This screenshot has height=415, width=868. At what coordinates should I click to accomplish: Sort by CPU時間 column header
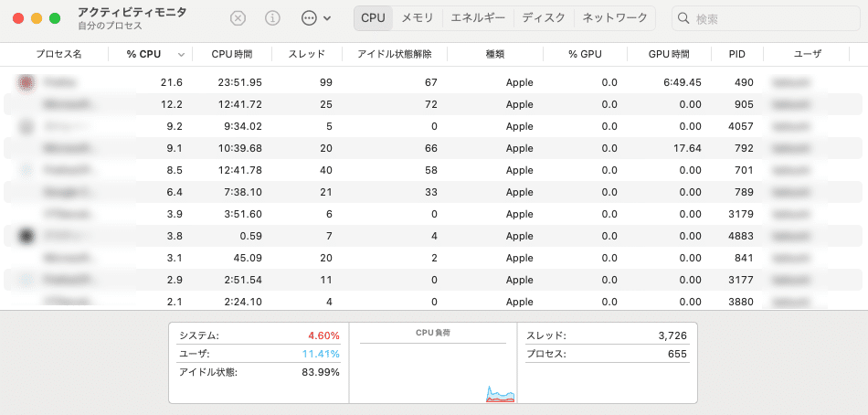click(231, 55)
